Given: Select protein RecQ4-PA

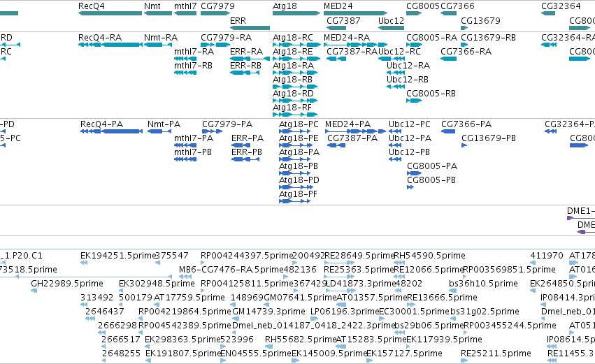Looking at the screenshot, I should (x=112, y=131).
